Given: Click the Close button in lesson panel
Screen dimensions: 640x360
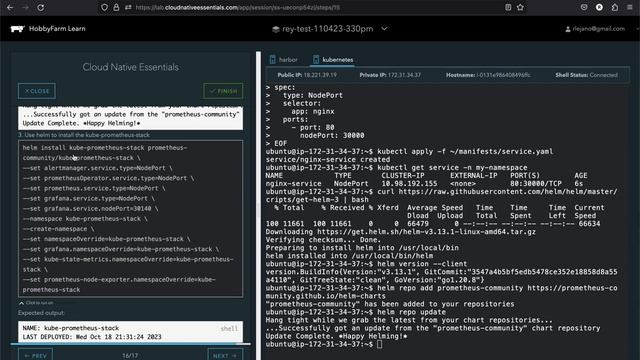Looking at the screenshot, I should pyautogui.click(x=37, y=91).
